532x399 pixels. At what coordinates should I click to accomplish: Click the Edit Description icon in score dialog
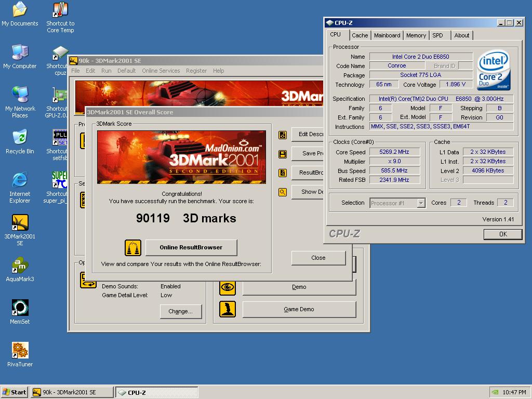(x=283, y=135)
